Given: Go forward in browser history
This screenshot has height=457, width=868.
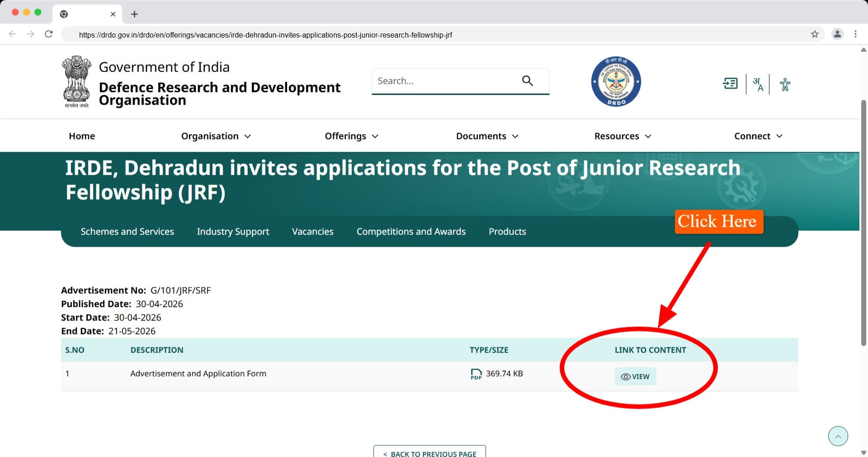Looking at the screenshot, I should coord(30,34).
